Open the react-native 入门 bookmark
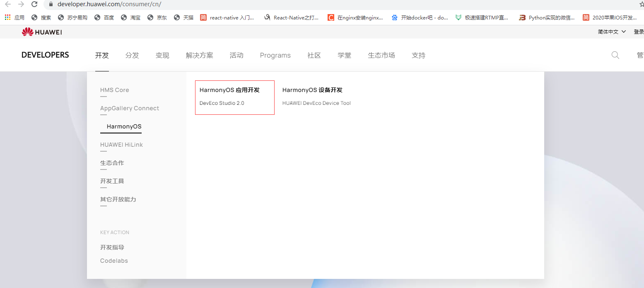The width and height of the screenshot is (644, 288). tap(227, 17)
